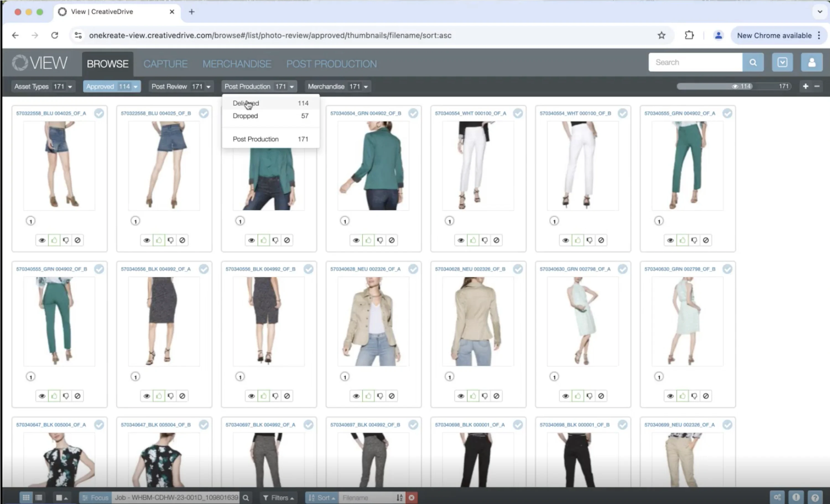Click thumbs-down on 570340554_WHT 000100_OF_A
The height and width of the screenshot is (504, 830).
(x=485, y=240)
